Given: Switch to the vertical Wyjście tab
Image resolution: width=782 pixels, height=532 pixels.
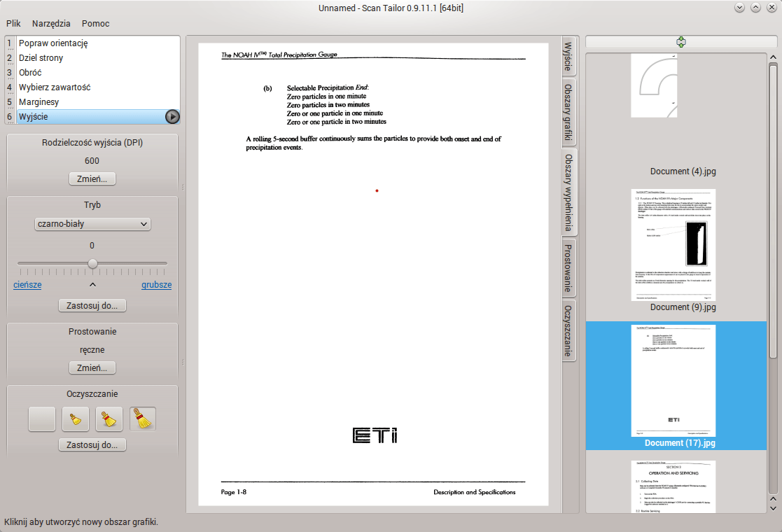Looking at the screenshot, I should pos(568,56).
